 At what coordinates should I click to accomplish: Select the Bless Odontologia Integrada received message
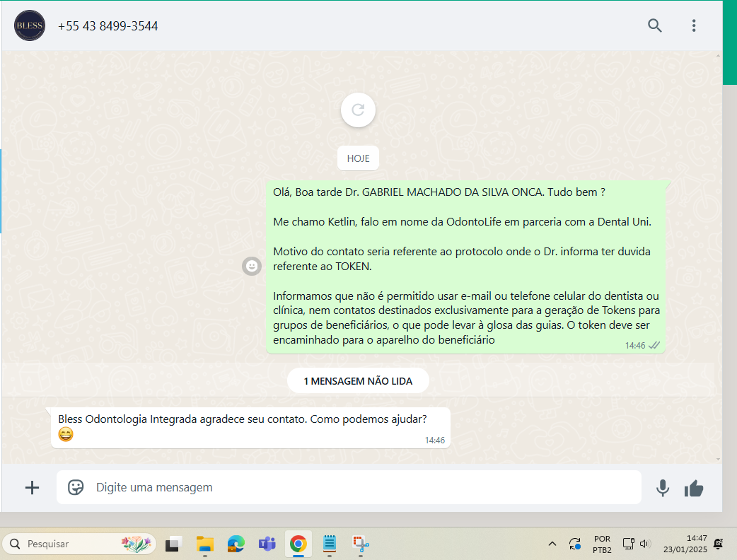250,428
